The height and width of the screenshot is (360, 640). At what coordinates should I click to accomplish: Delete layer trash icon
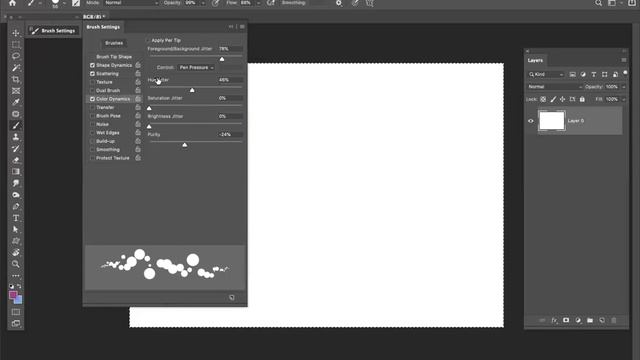613,320
